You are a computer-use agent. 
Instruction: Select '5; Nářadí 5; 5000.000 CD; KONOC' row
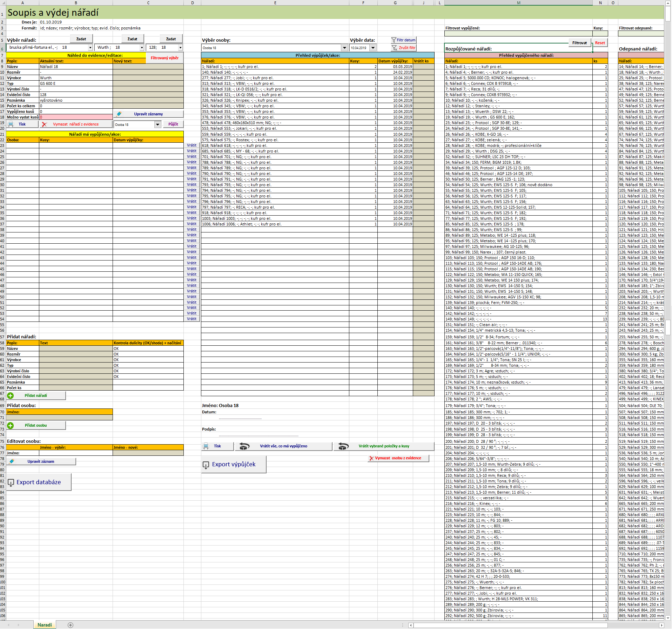518,78
